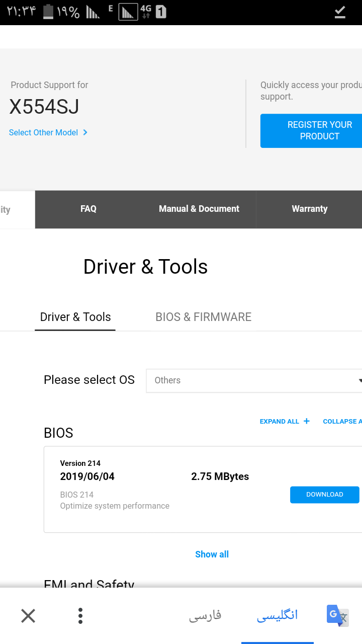This screenshot has width=362, height=644.
Task: Tap the clock time in status bar
Action: point(22,12)
